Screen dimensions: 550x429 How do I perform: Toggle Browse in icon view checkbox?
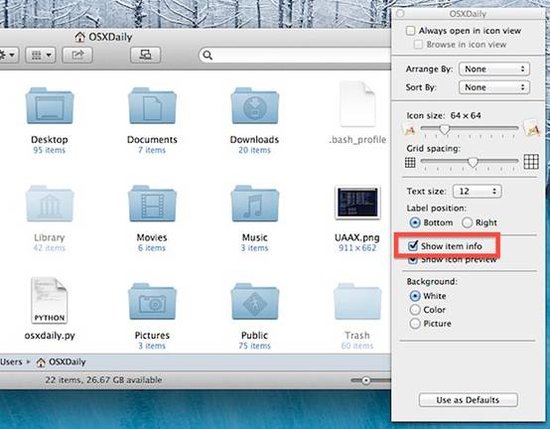pos(418,45)
